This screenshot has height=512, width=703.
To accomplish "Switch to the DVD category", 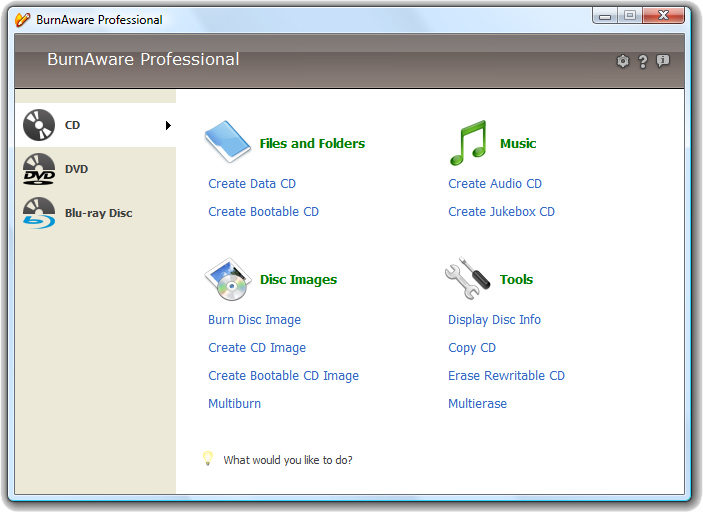I will pos(76,169).
